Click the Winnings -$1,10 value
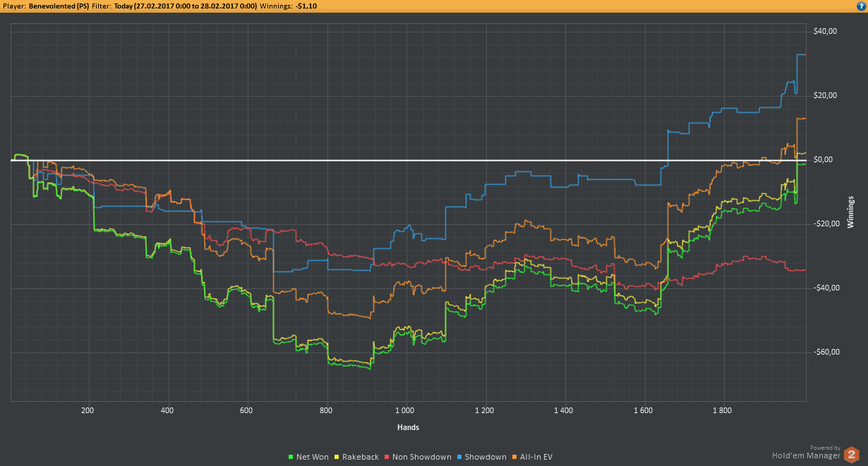This screenshot has height=466, width=868. point(305,6)
